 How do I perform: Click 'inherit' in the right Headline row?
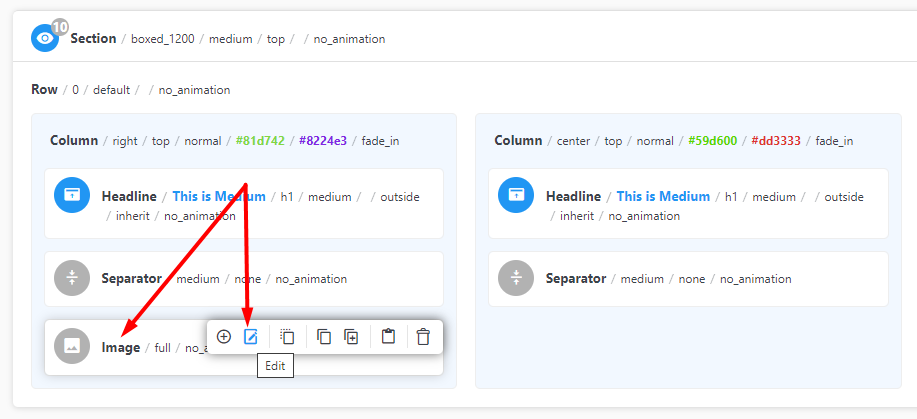click(x=577, y=216)
